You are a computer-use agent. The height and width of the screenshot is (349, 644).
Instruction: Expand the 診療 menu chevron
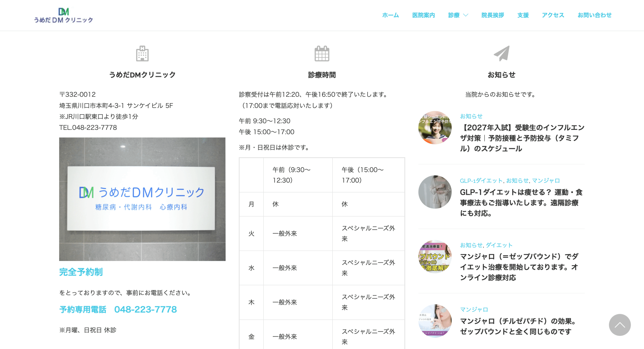[x=466, y=15]
